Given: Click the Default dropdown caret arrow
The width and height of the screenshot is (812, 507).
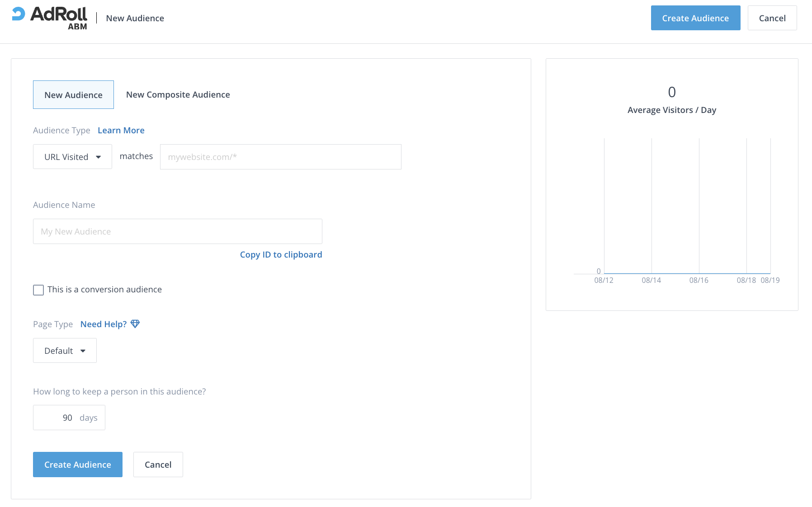Looking at the screenshot, I should (83, 351).
